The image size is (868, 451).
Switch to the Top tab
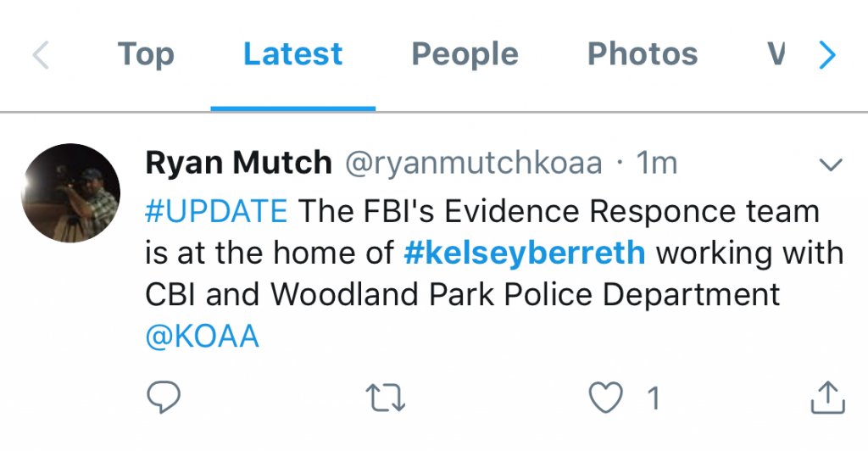tap(146, 55)
